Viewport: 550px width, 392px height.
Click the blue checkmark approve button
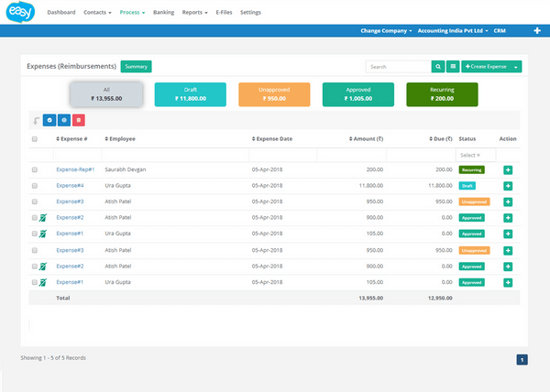pyautogui.click(x=49, y=120)
